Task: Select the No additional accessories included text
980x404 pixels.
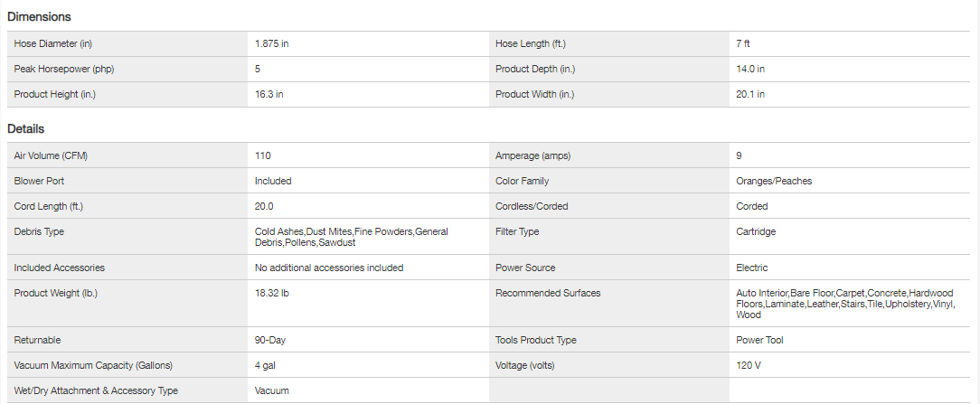Action: (x=329, y=268)
